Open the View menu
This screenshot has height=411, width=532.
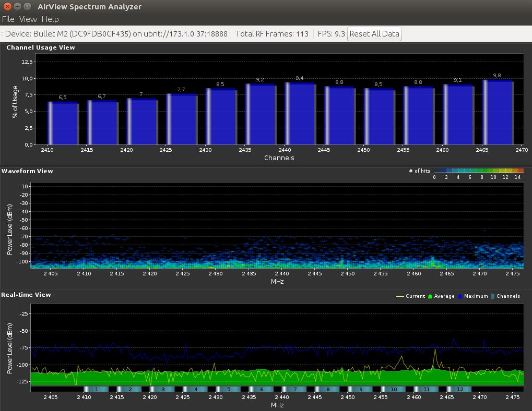click(28, 19)
